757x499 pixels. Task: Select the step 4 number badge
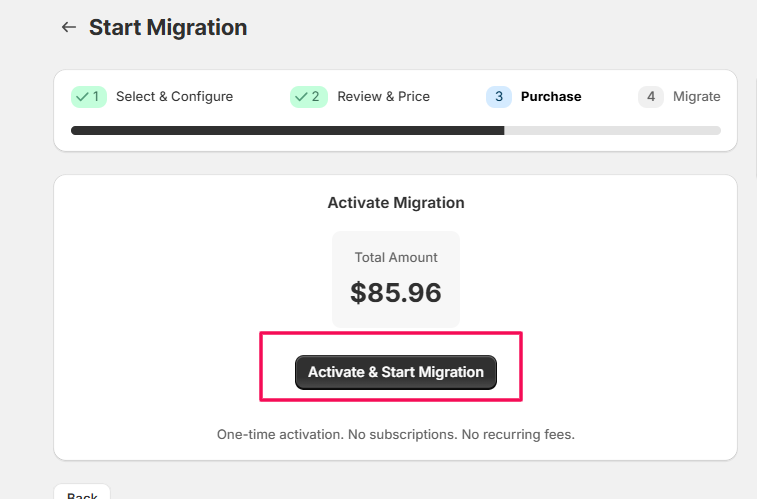pos(651,97)
